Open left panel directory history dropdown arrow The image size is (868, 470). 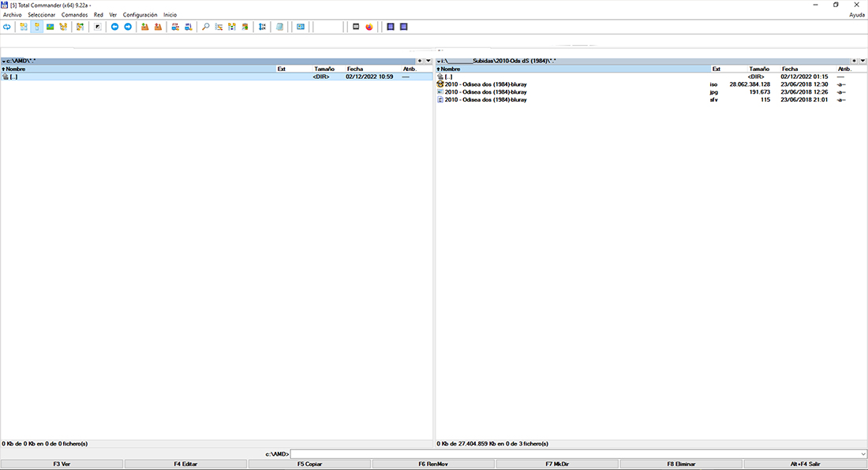coord(428,61)
